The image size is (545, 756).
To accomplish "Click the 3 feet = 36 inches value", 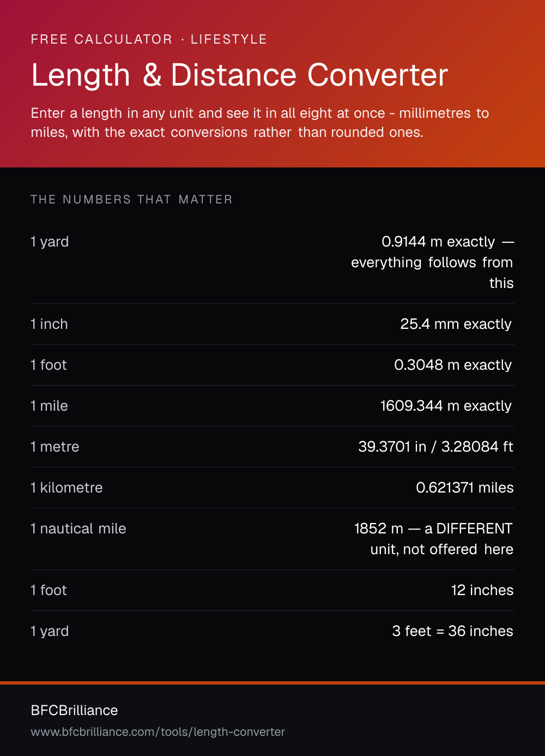I will 452,631.
